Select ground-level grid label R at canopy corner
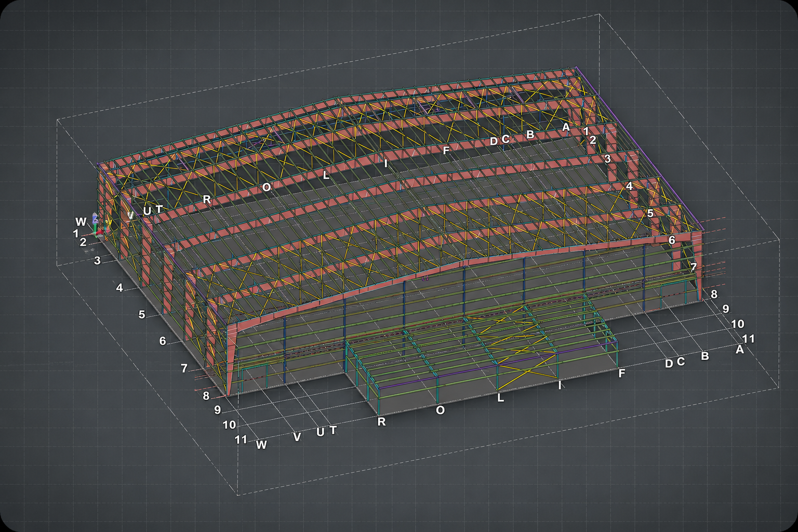Viewport: 798px width, 532px height. coord(381,421)
